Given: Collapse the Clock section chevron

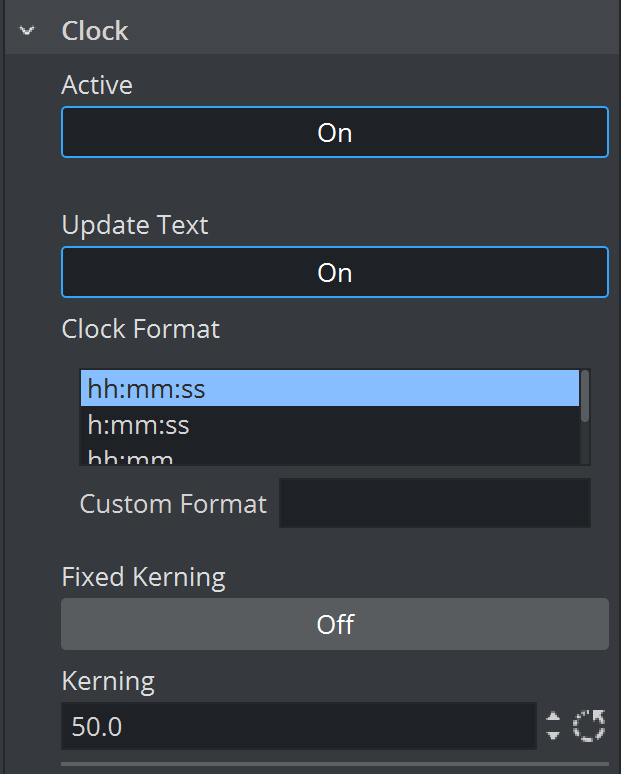Looking at the screenshot, I should tap(27, 31).
